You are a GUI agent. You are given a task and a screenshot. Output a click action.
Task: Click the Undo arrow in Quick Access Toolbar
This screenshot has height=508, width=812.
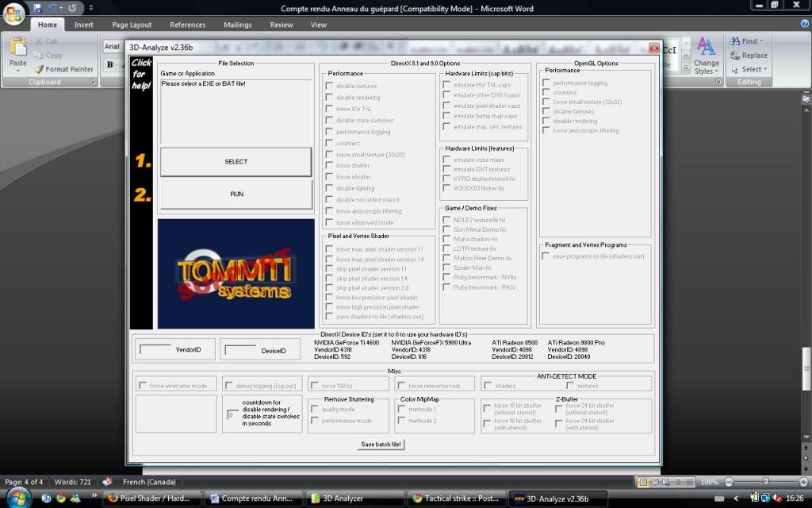52,8
